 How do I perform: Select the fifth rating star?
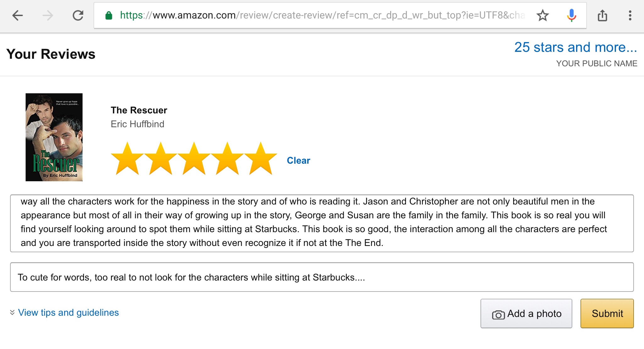click(261, 159)
